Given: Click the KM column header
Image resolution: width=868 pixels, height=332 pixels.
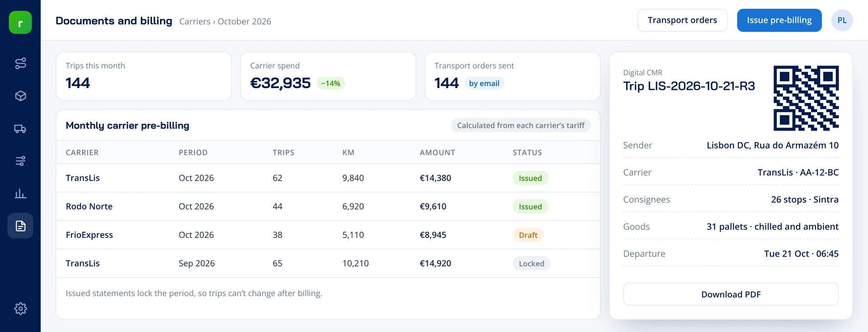Looking at the screenshot, I should (348, 153).
